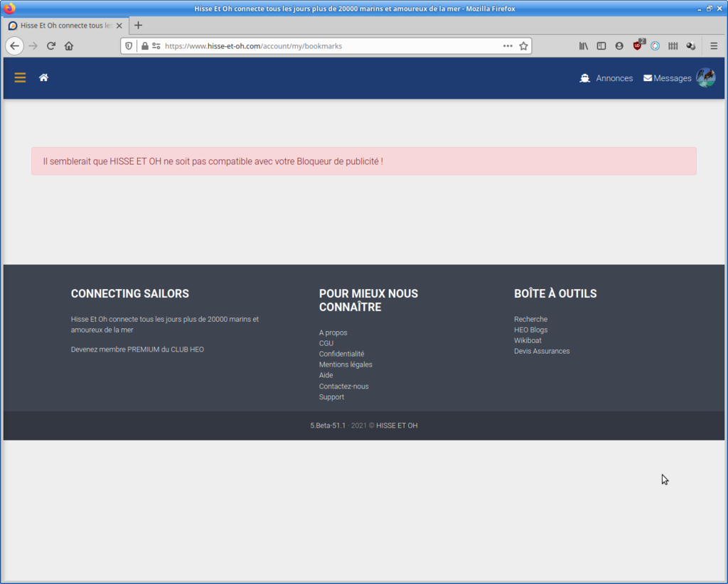Click the CONNECTING SAILORS heading

click(x=130, y=293)
